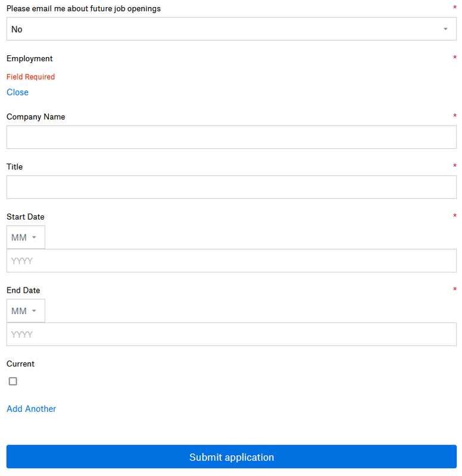Click the Employment section label
462x476 pixels.
(x=29, y=58)
